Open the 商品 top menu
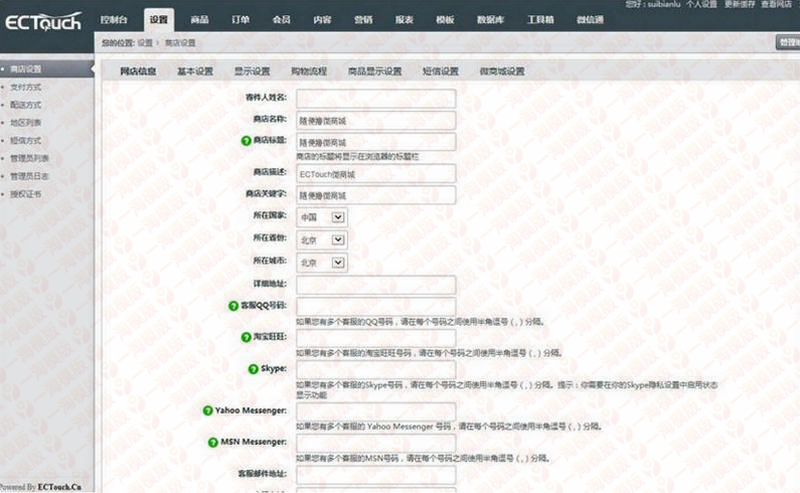This screenshot has width=800, height=493. pos(199,19)
